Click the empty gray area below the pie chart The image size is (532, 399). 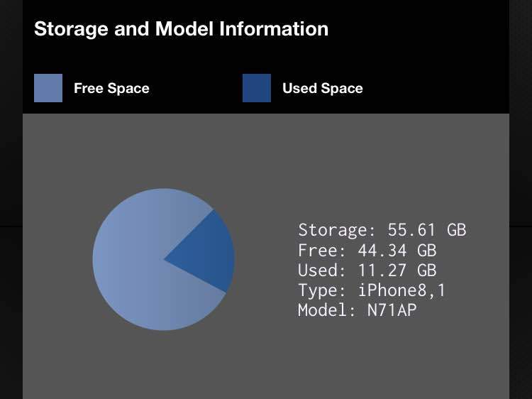point(164,365)
